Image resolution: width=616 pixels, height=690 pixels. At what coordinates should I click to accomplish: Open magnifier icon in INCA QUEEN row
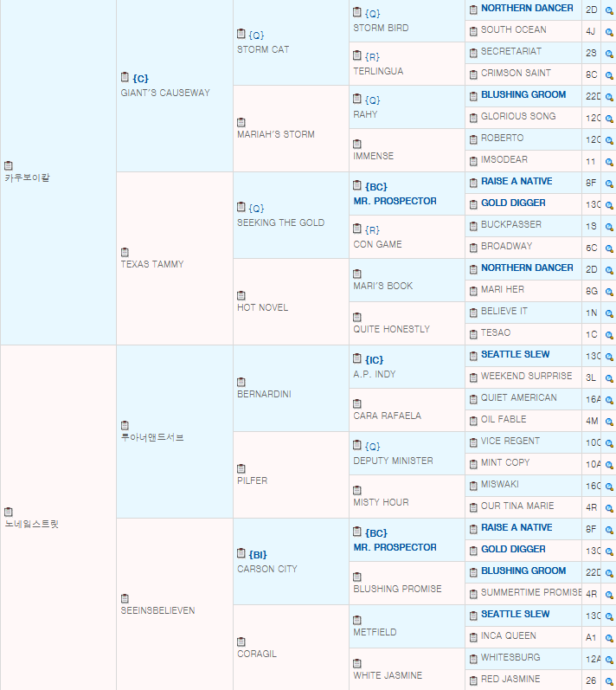click(x=609, y=638)
